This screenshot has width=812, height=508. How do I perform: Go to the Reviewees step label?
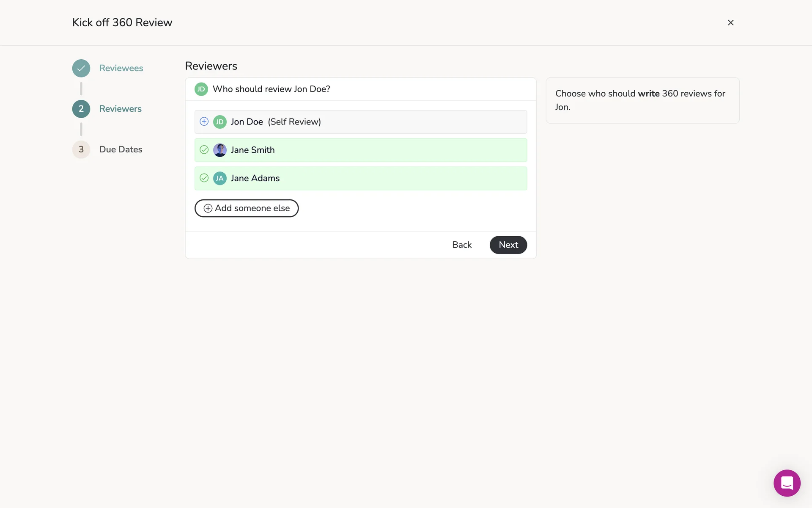click(121, 68)
